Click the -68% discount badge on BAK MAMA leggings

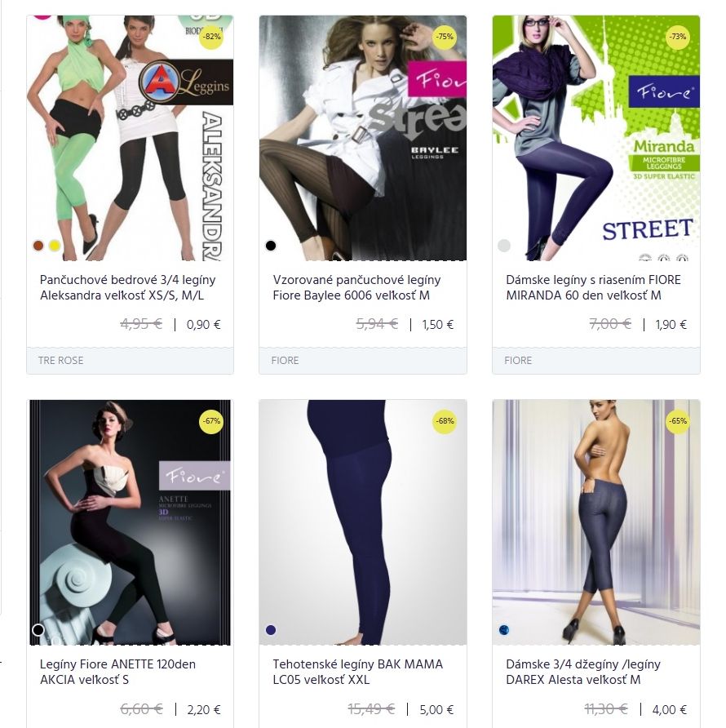pos(445,421)
